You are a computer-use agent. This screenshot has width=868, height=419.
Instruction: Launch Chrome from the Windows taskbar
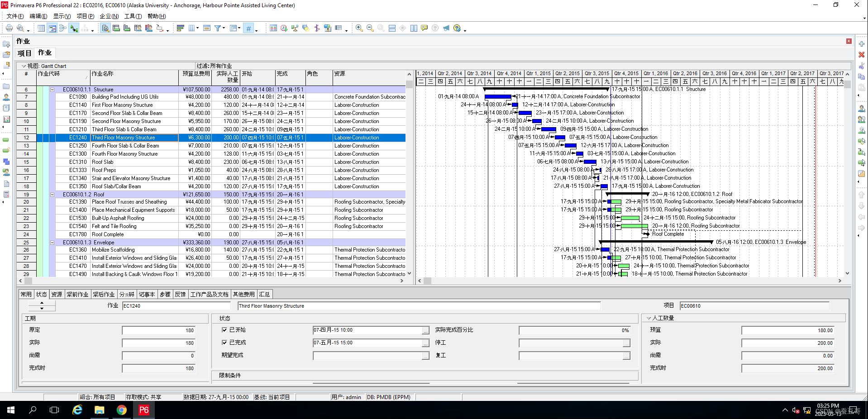[121, 410]
